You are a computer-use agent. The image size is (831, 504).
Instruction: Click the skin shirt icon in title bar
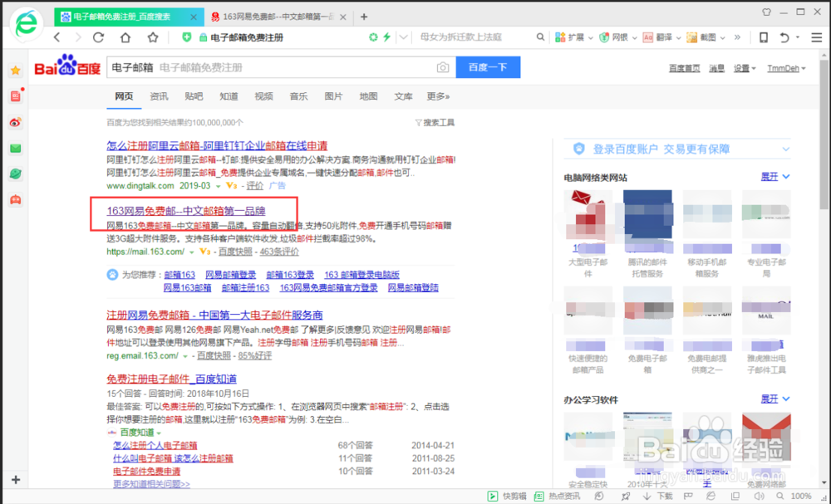766,12
